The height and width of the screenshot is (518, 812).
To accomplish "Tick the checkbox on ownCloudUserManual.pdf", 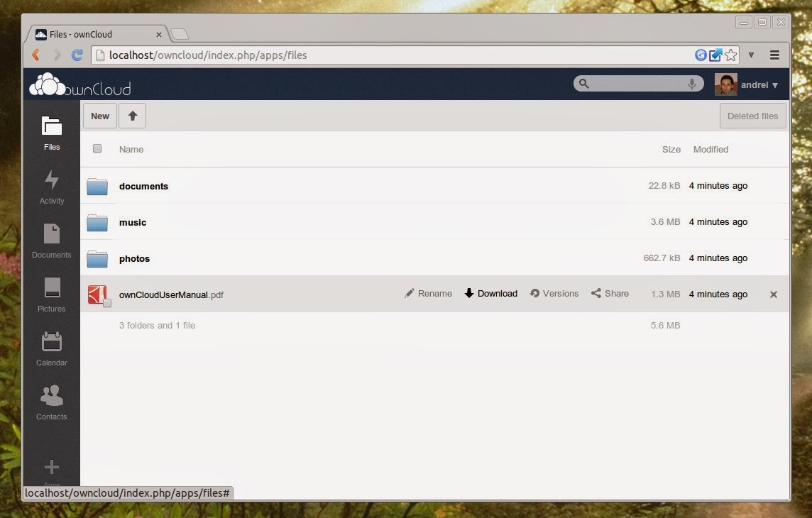I will (x=108, y=302).
